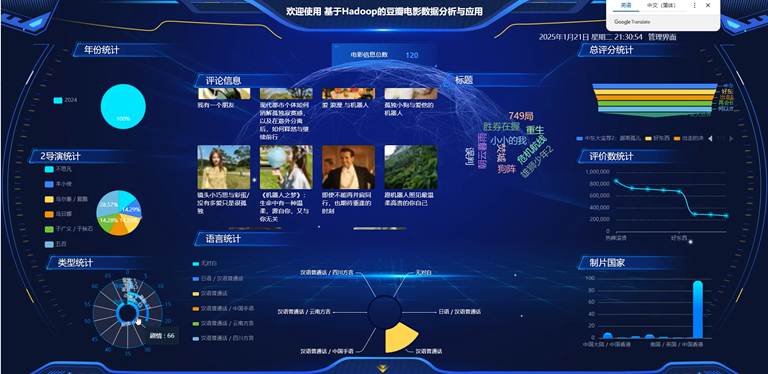Click the 电影信息总数 120 counter

(384, 55)
